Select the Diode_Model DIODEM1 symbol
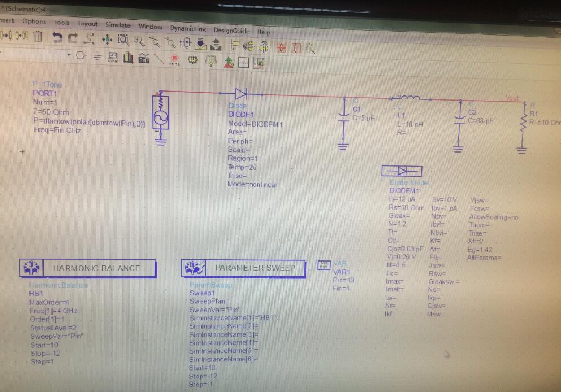Screen dimensions: 561x392 [402, 171]
